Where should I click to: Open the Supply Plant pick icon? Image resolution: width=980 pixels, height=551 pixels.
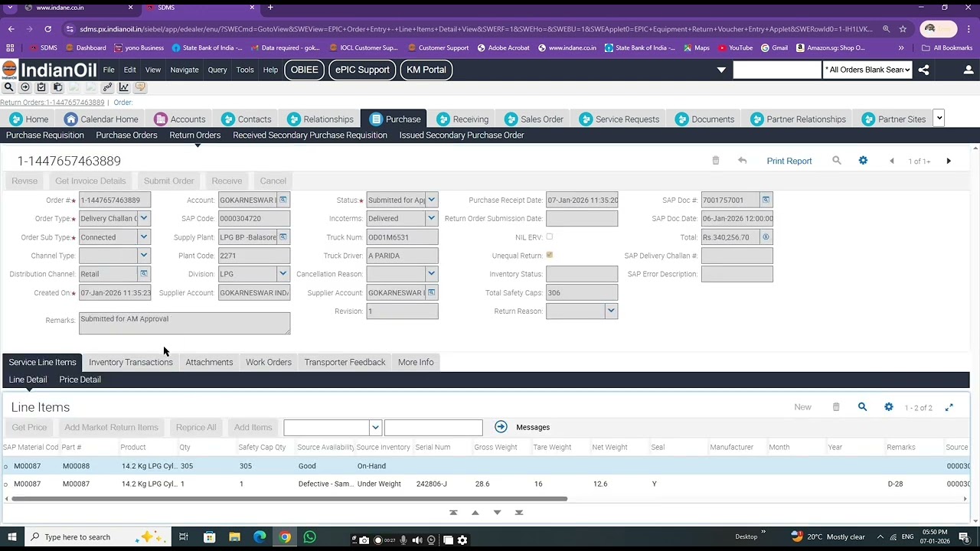click(283, 237)
